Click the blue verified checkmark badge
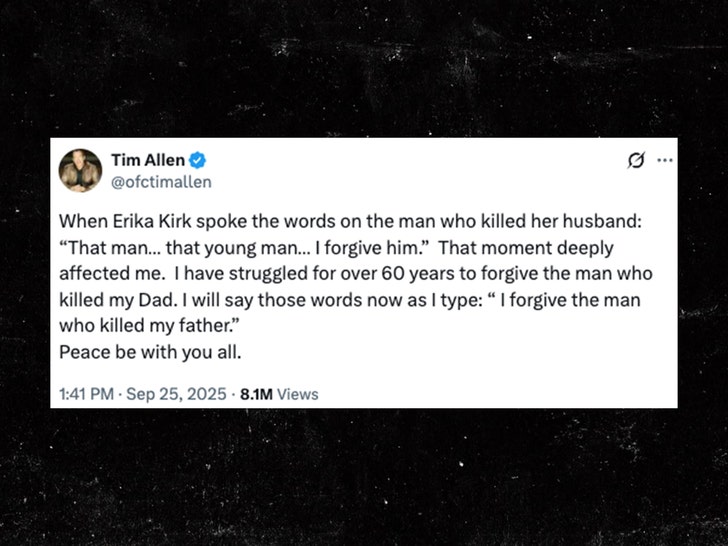Screen dimensions: 728x546 (x=199, y=160)
